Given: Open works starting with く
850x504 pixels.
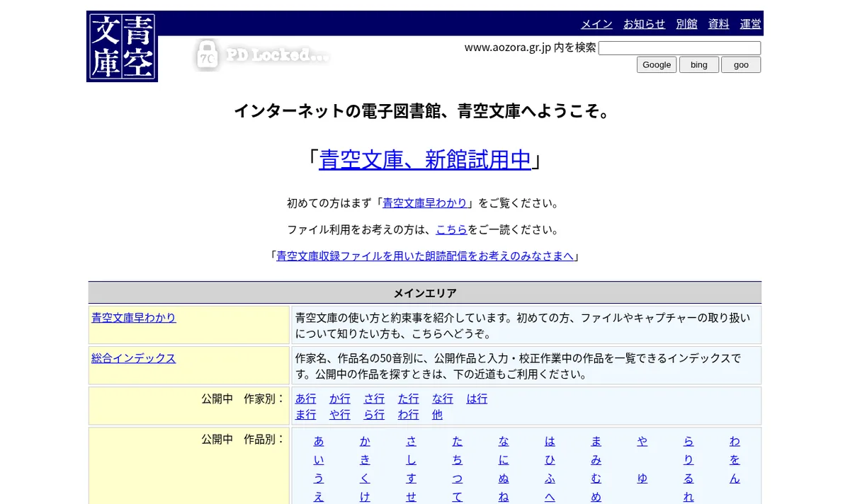Looking at the screenshot, I should point(365,478).
